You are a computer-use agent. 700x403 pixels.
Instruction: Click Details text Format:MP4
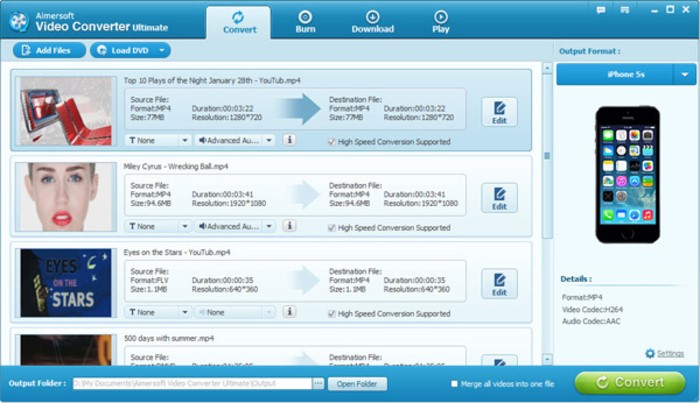(582, 297)
